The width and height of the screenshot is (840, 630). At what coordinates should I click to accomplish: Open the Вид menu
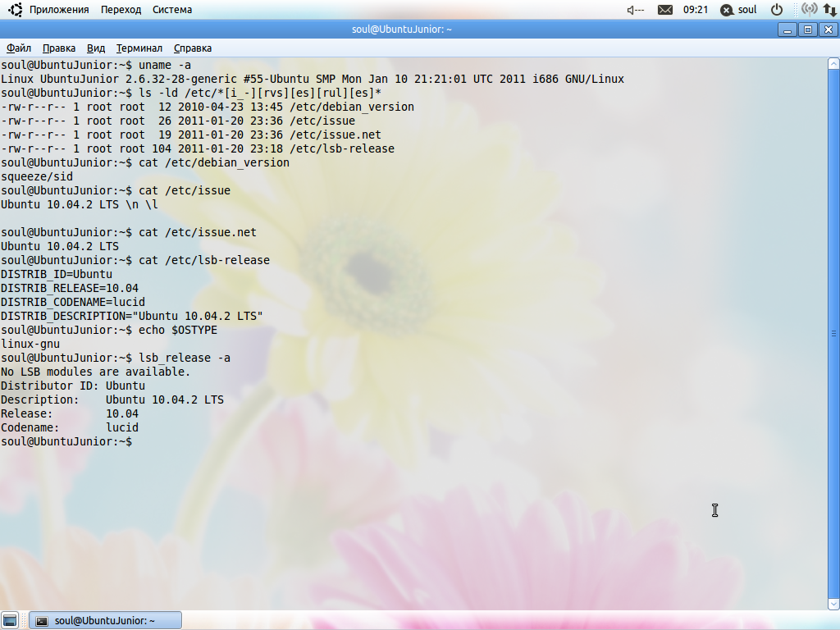pos(96,48)
